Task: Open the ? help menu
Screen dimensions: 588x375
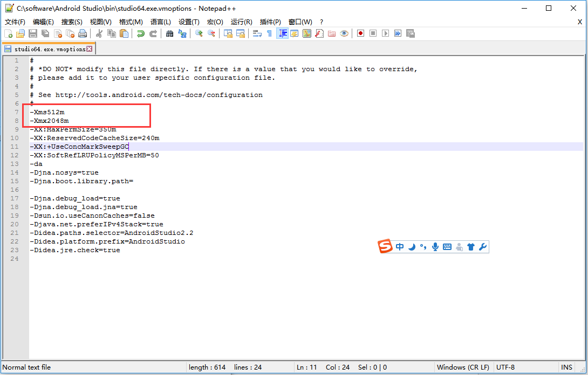Action: (322, 22)
